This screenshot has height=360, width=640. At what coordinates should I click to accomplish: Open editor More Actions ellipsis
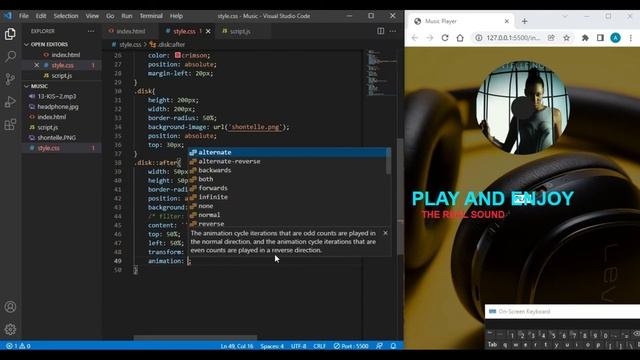click(393, 31)
